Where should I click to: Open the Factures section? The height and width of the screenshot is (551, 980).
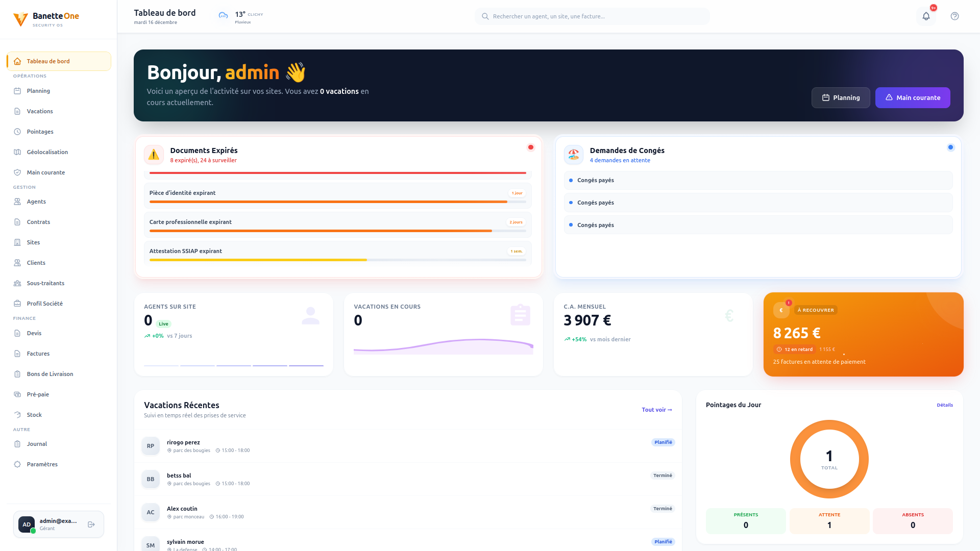pyautogui.click(x=38, y=354)
